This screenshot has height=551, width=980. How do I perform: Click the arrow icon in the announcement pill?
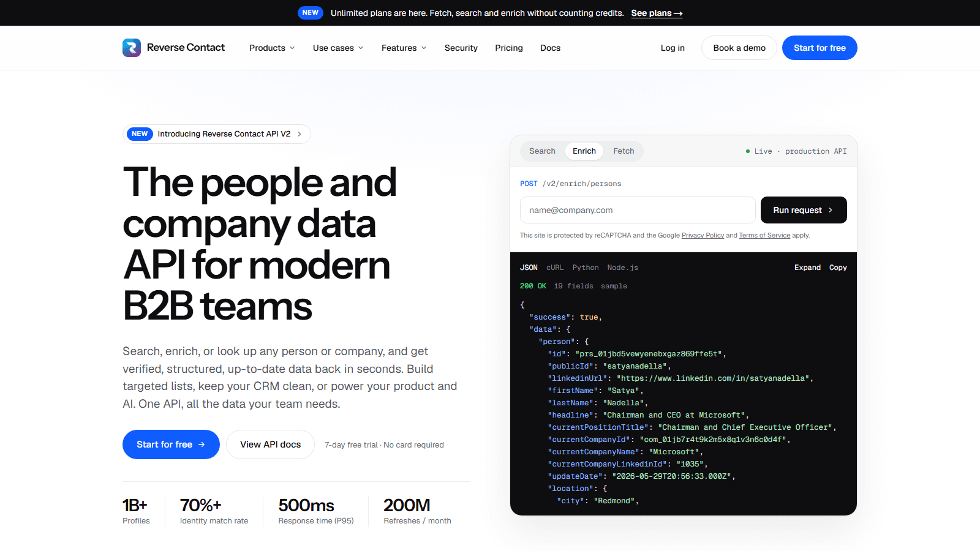coord(300,134)
